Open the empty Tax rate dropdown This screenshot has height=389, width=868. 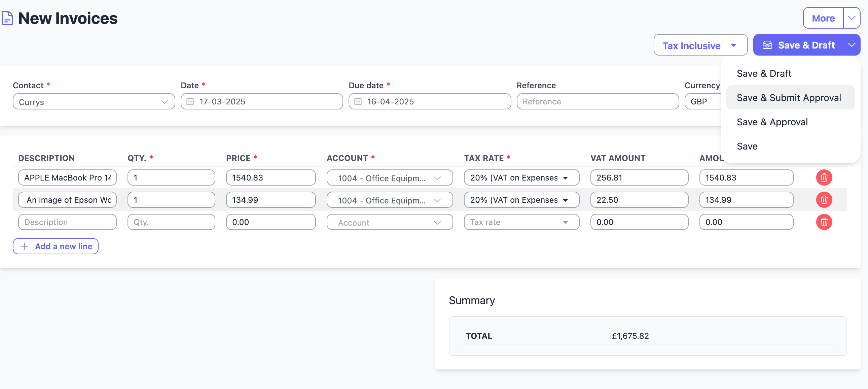[x=521, y=222]
